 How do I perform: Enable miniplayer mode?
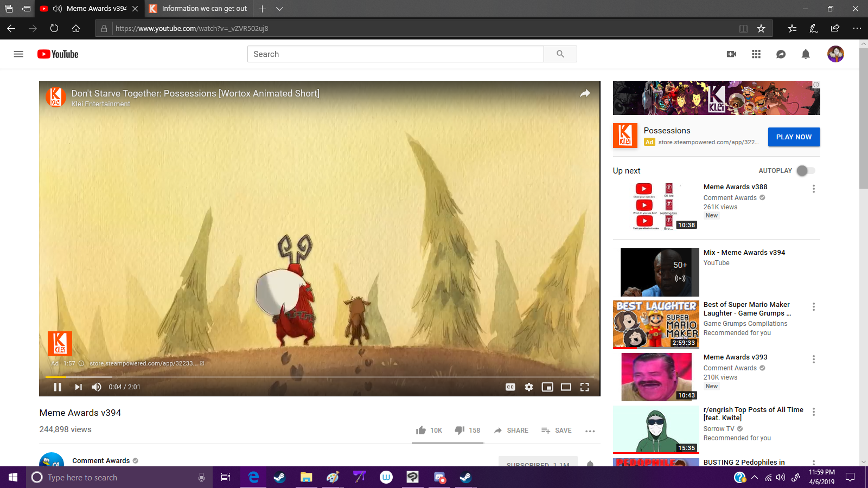click(547, 387)
